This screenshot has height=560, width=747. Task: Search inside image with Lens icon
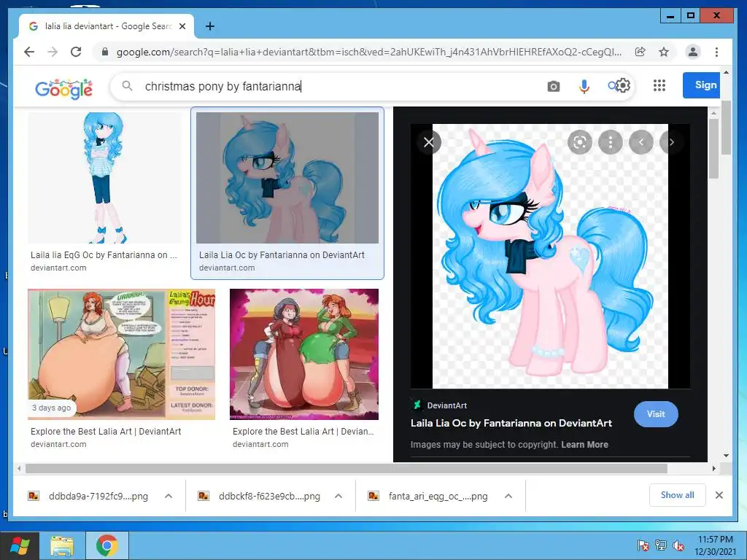tap(580, 142)
